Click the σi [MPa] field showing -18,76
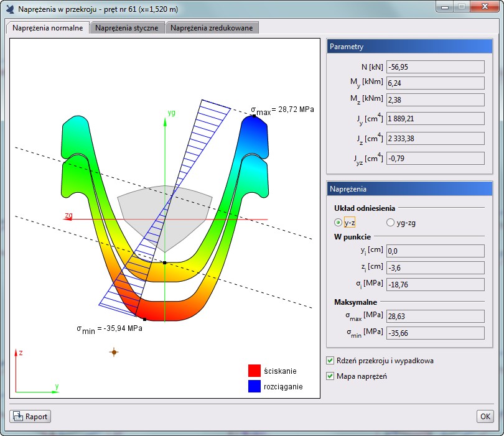 point(435,284)
